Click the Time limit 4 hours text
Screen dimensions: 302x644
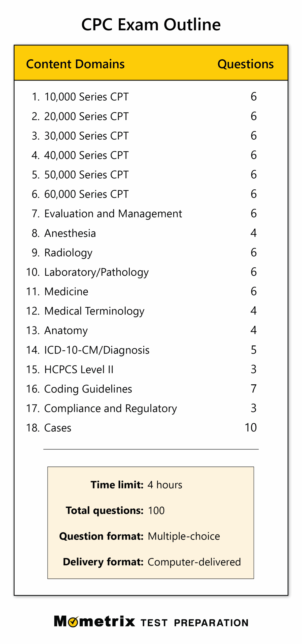(165, 485)
